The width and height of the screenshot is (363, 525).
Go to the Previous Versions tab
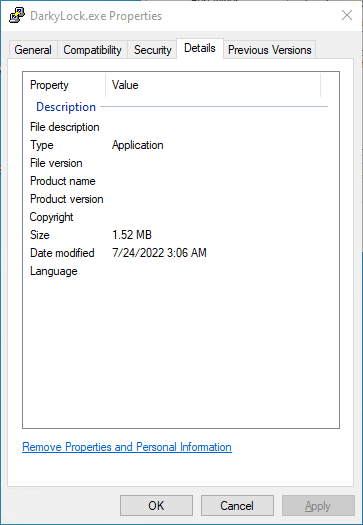tap(270, 50)
